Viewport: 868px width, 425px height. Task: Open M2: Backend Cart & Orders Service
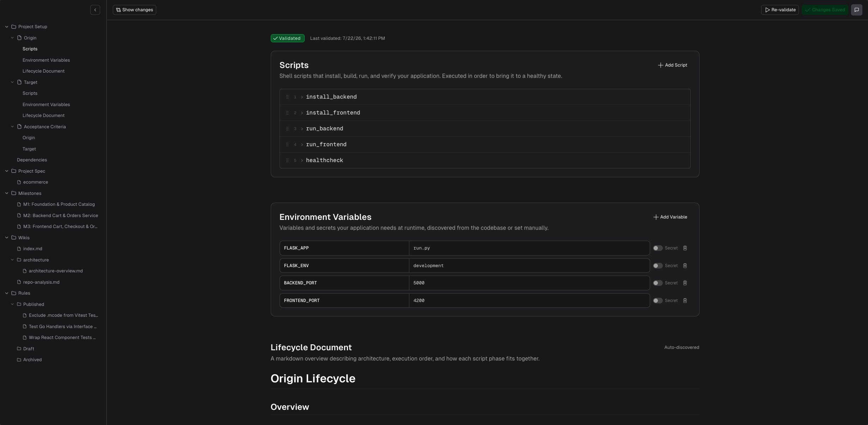[x=61, y=216]
